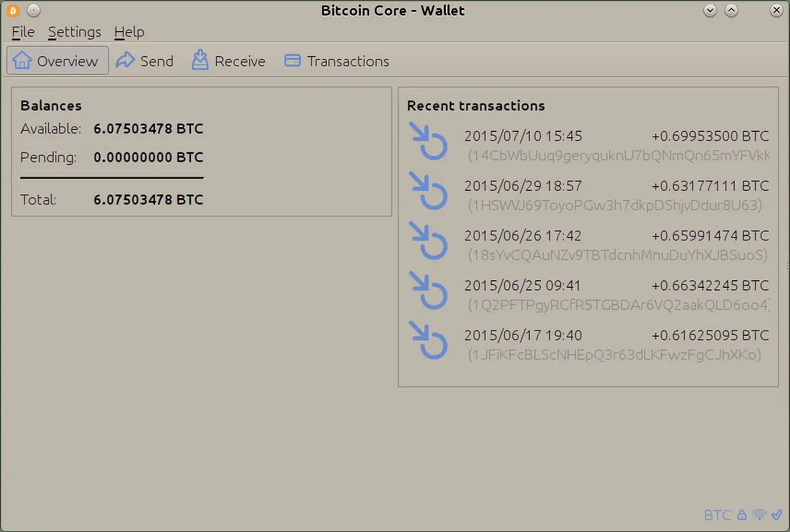Click the incoming icon for the 2015/06/26 transaction
790x532 pixels.
click(428, 241)
